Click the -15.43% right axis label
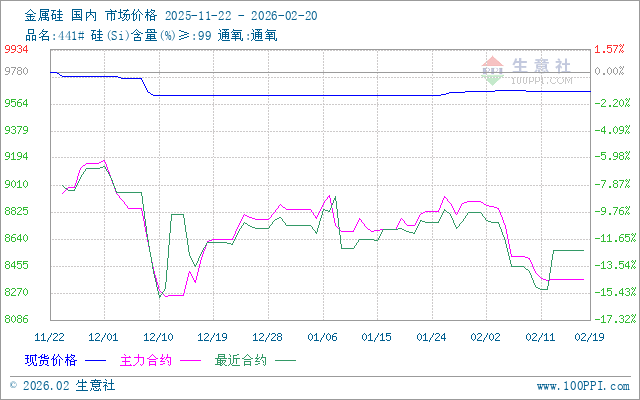The image size is (640, 400). click(x=614, y=292)
